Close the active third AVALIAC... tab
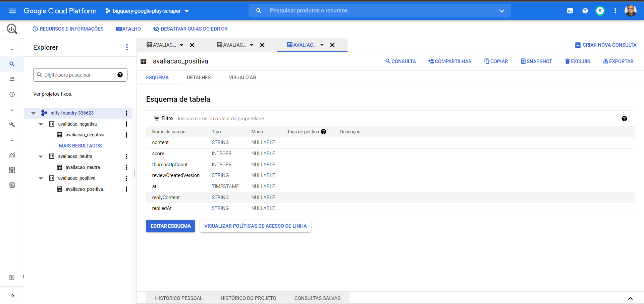This screenshot has height=304, width=644. (332, 45)
